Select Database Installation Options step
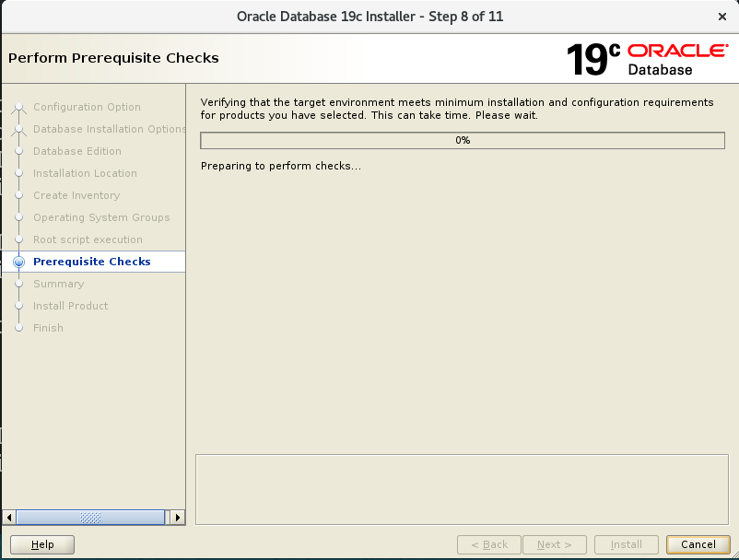739x560 pixels. click(x=110, y=129)
